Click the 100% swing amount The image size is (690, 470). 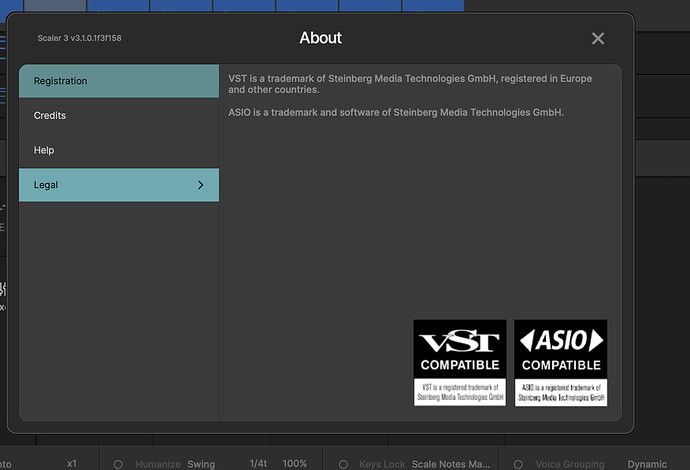point(294,464)
